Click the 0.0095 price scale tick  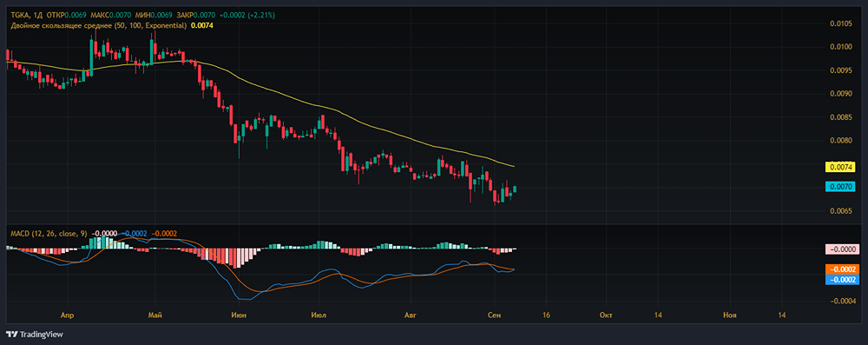(x=840, y=70)
